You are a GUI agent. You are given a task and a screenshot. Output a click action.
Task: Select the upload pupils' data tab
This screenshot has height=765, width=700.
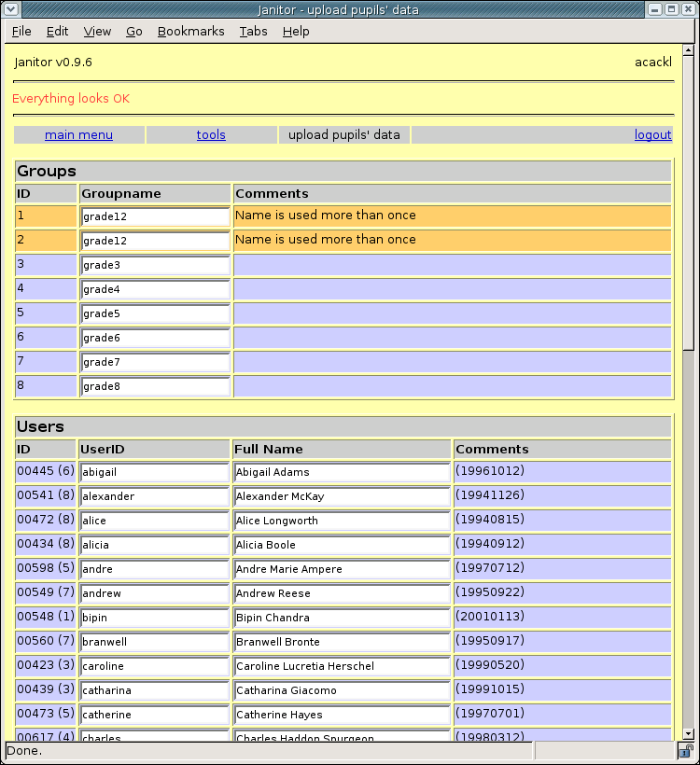pyautogui.click(x=344, y=134)
